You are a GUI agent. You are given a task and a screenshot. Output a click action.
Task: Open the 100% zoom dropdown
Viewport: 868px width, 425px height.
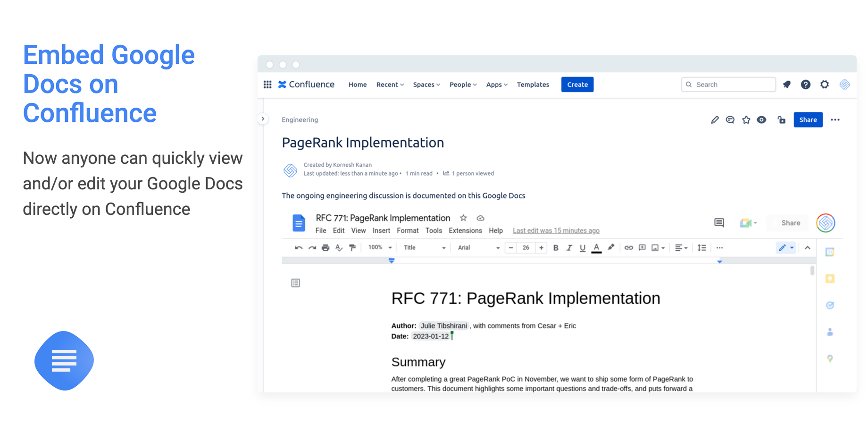[380, 247]
